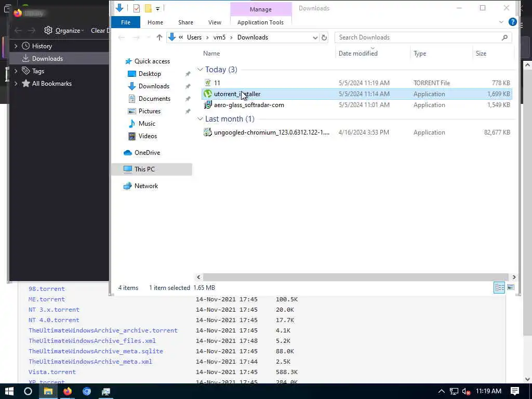Expand the ribbon with the chevron
This screenshot has width=532, height=399.
pos(501,22)
